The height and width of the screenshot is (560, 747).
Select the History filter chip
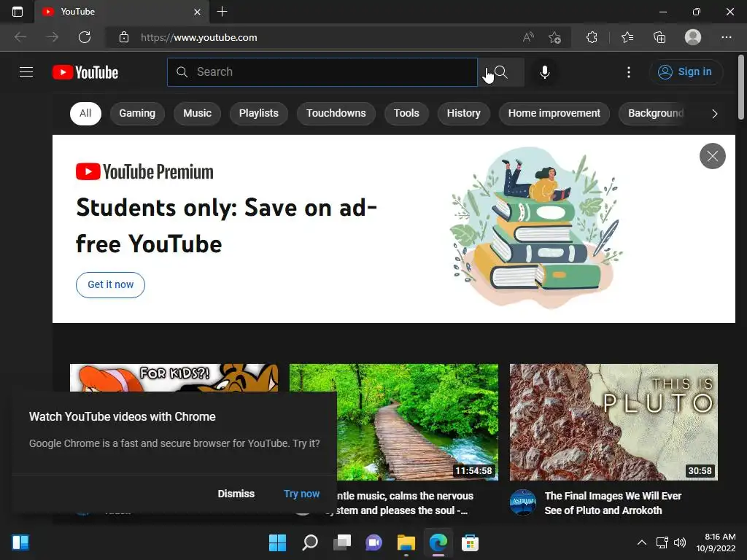(x=463, y=113)
